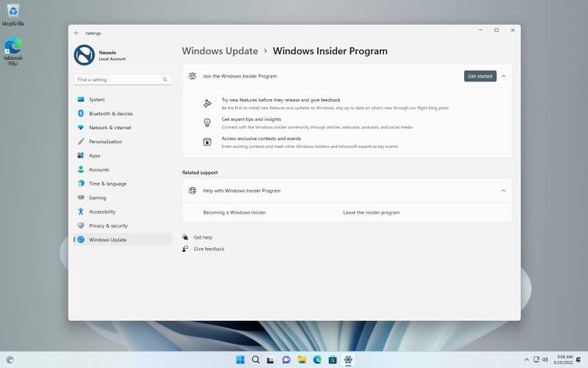Screen dimensions: 588x368
Task: Click the Gaming controller icon in sidebar
Action: click(80, 198)
